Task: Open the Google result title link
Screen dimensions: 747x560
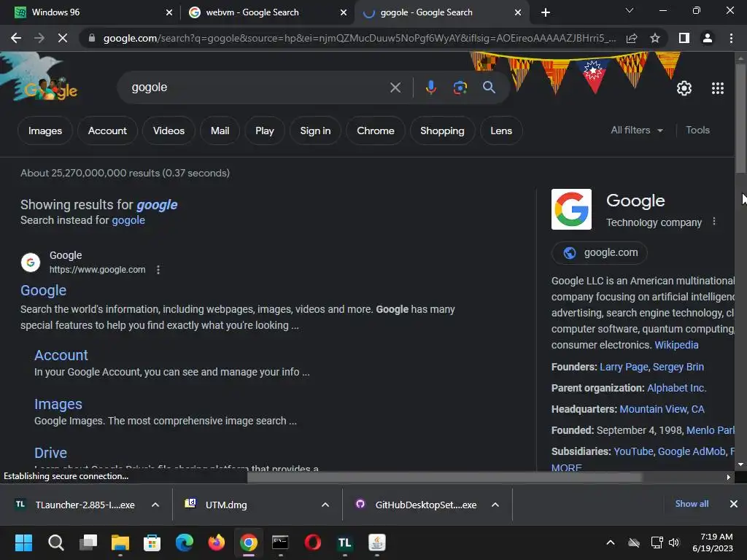Action: [x=43, y=290]
